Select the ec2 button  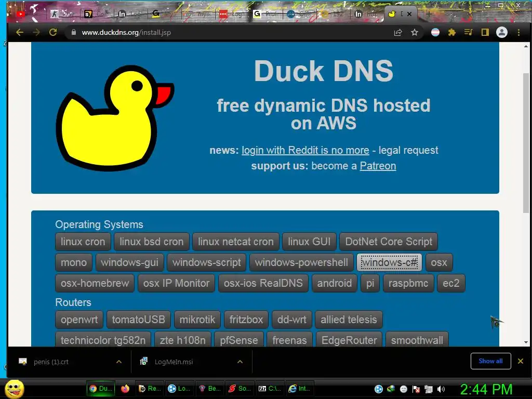pyautogui.click(x=451, y=283)
